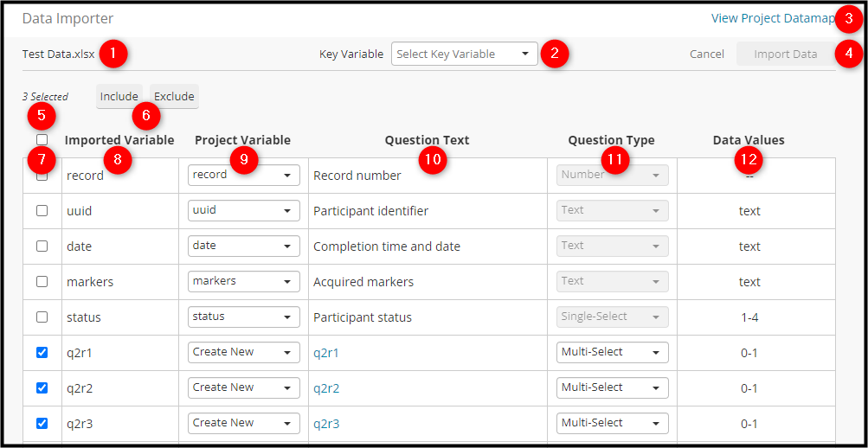Check the markers row checkbox

point(42,282)
